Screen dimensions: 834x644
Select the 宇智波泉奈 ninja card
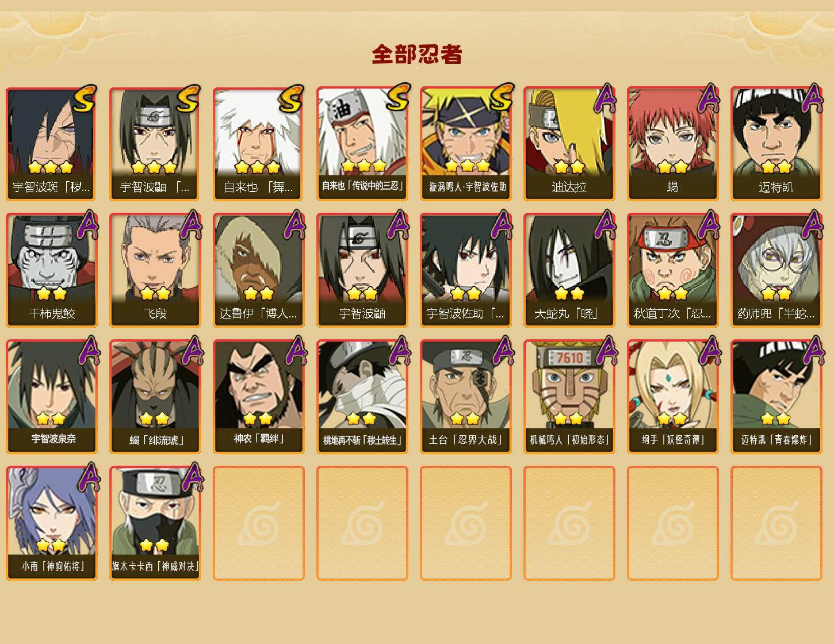(52, 397)
